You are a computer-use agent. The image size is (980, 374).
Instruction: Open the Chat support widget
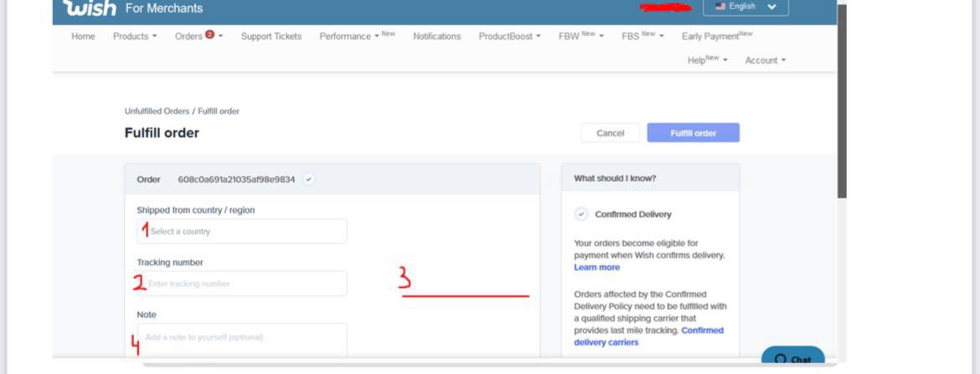click(x=792, y=359)
